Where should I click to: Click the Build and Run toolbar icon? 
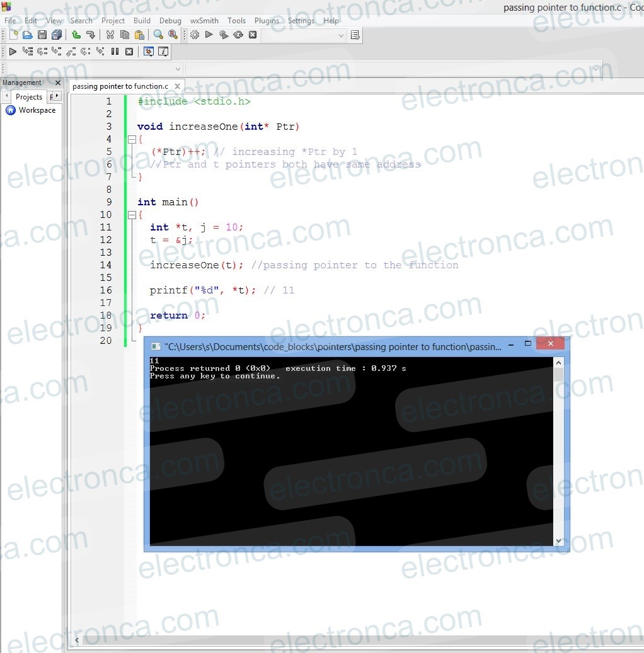click(223, 35)
